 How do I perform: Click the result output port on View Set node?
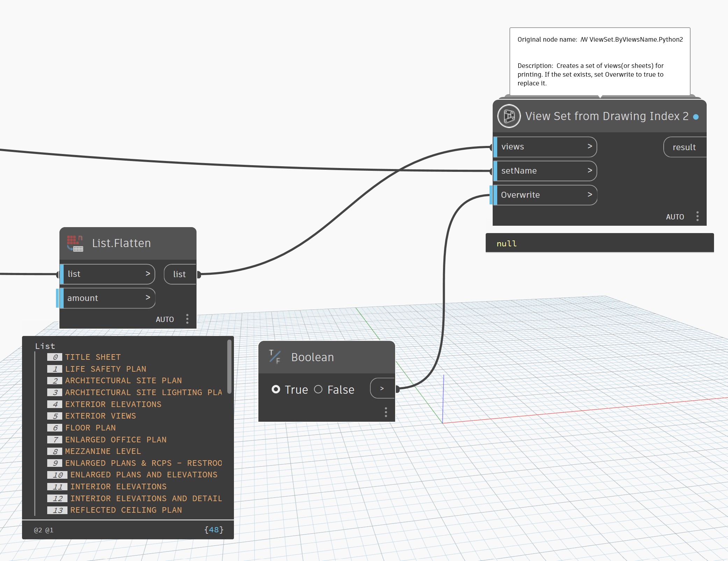tap(684, 147)
